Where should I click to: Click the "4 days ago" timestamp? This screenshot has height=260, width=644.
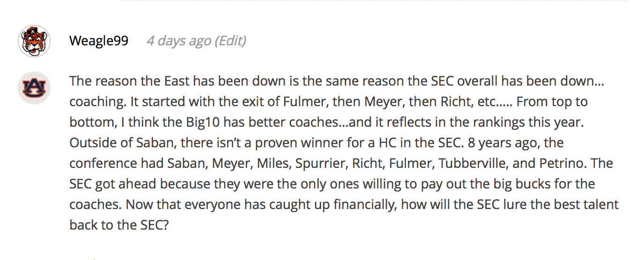pyautogui.click(x=179, y=41)
